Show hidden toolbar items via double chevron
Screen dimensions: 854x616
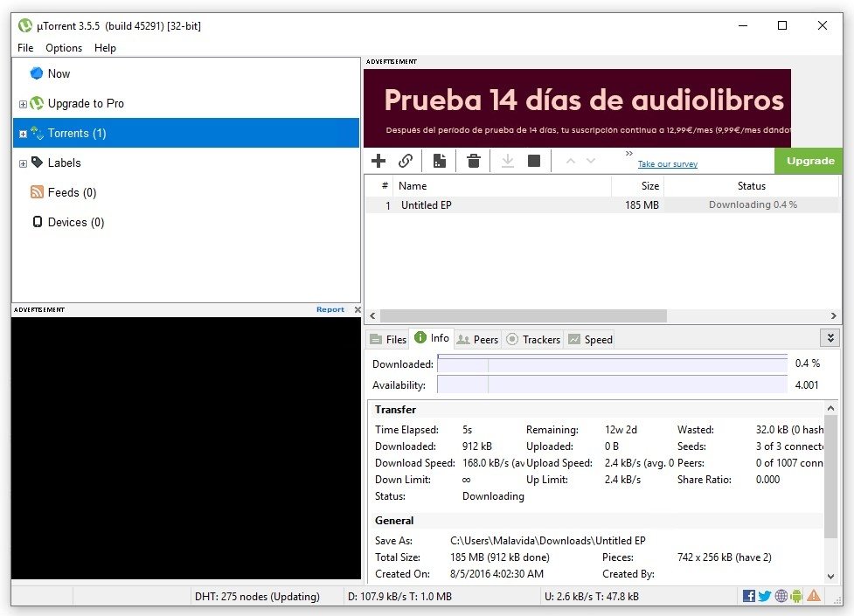point(629,154)
